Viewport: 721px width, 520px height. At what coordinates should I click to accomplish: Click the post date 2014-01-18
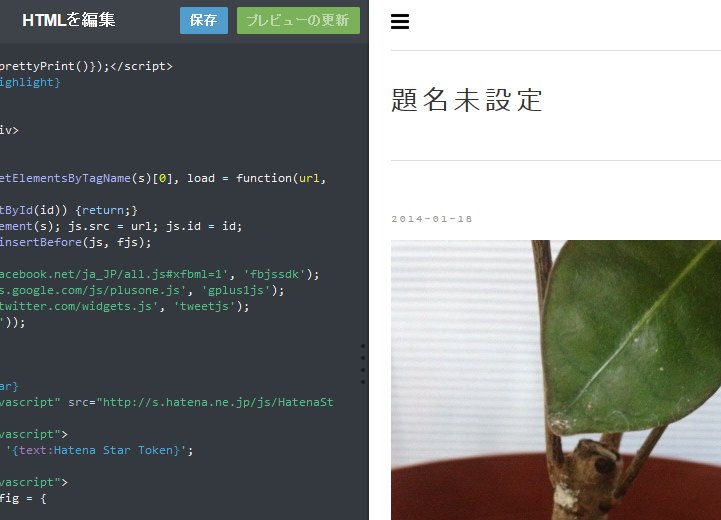pyautogui.click(x=432, y=219)
